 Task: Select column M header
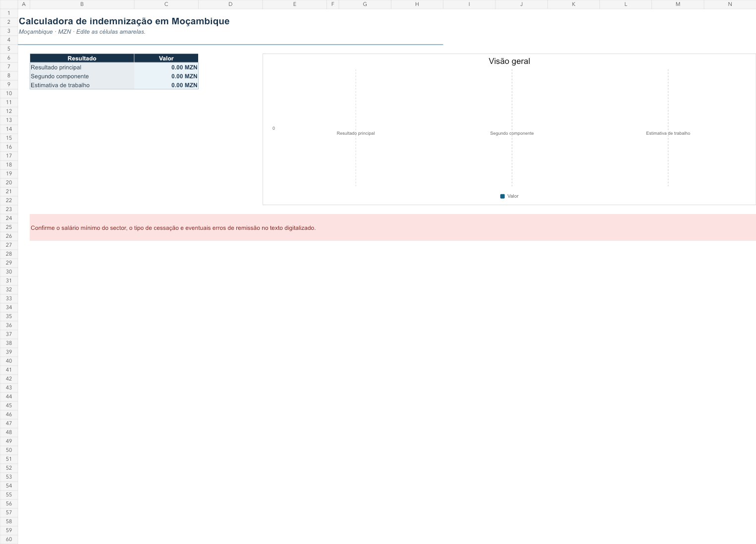[x=678, y=4]
